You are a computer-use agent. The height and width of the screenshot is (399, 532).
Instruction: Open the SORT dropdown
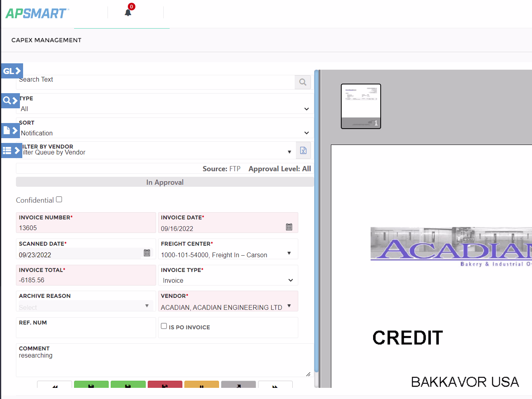coord(306,133)
